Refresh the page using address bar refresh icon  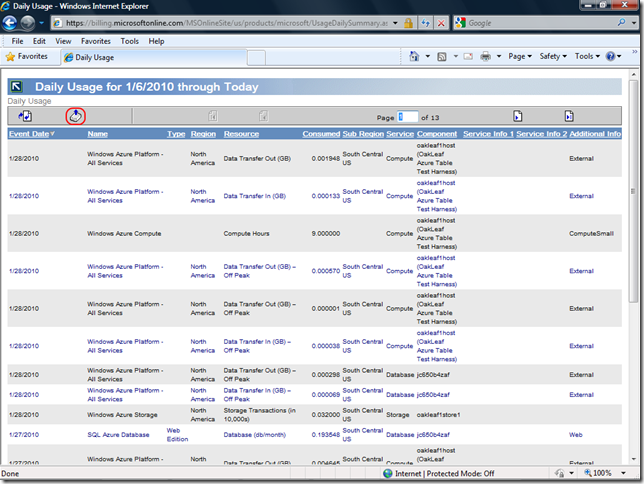pos(425,23)
